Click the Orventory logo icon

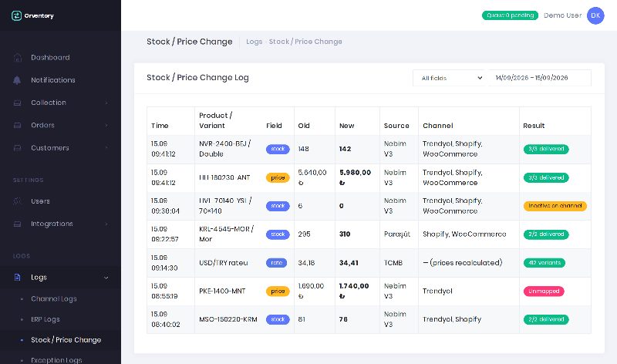(16, 15)
